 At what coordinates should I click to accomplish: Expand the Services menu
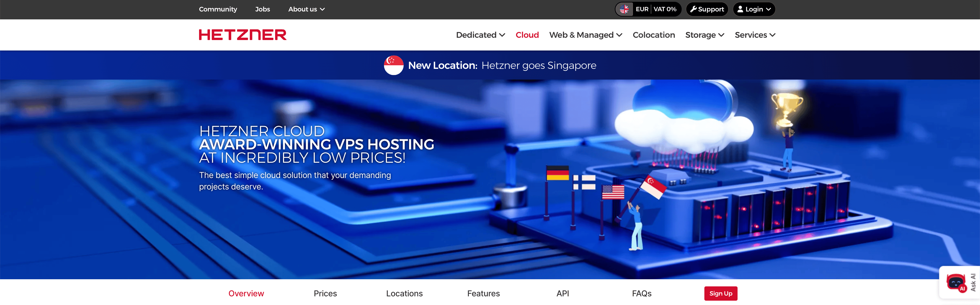[755, 35]
